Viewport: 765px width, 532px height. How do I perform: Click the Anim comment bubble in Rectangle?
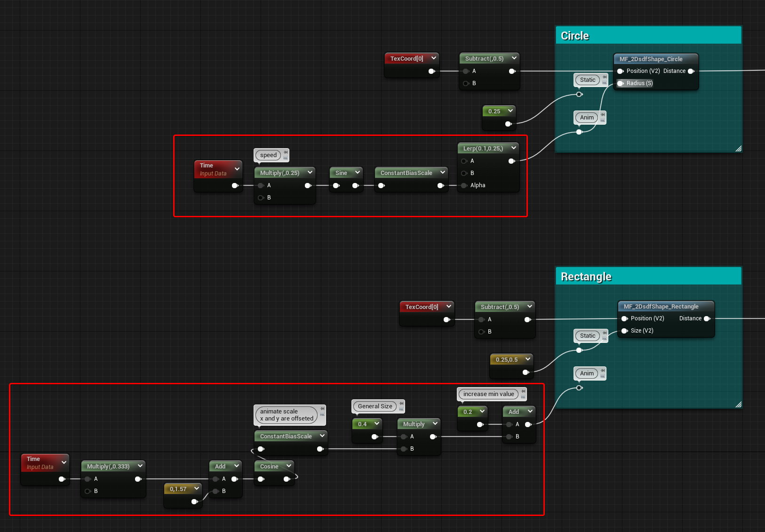coord(587,373)
